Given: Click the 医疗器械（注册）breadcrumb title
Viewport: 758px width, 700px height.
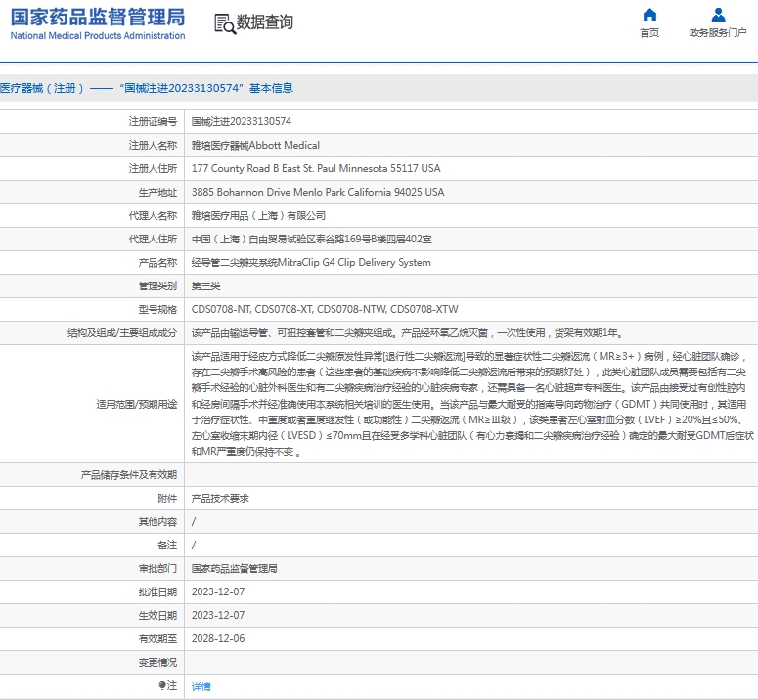Looking at the screenshot, I should click(147, 88).
